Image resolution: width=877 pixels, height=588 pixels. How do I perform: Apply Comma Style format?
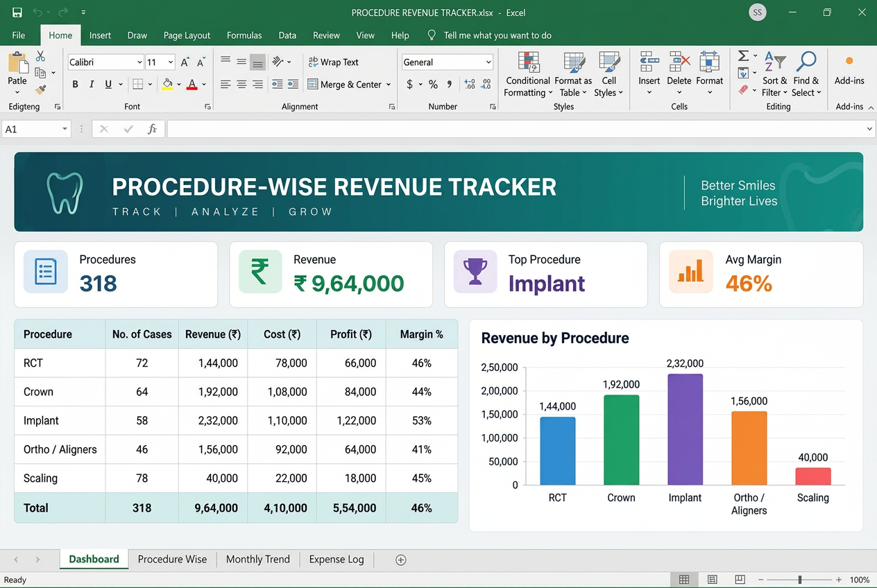point(450,85)
